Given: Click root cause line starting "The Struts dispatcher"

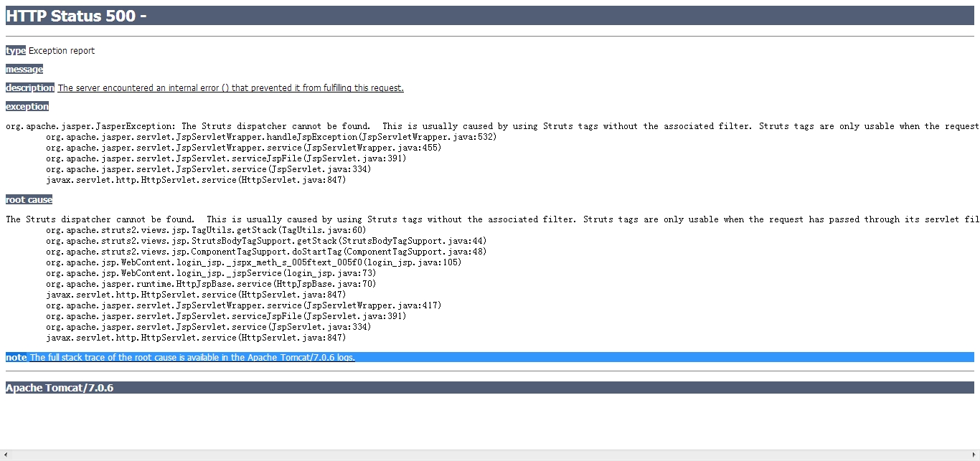Looking at the screenshot, I should (x=493, y=219).
